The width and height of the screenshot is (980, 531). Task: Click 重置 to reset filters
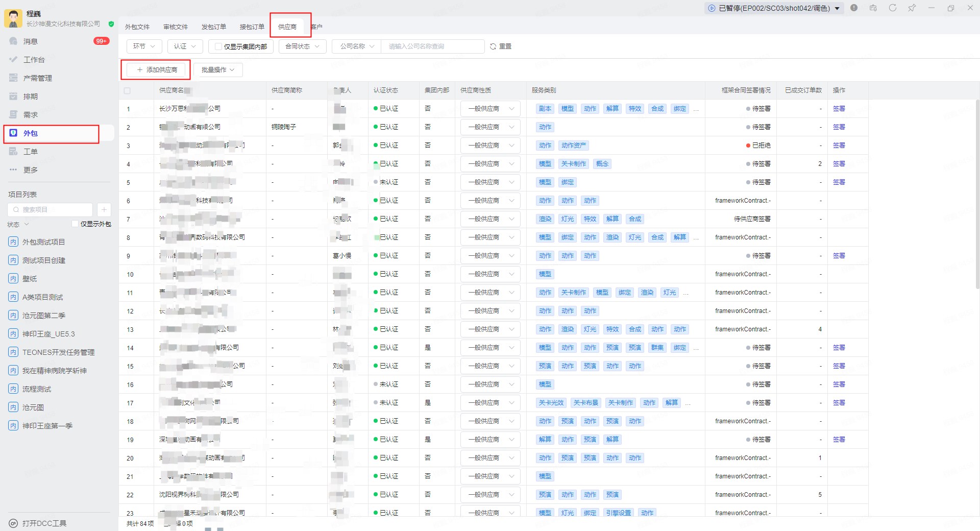click(x=501, y=46)
